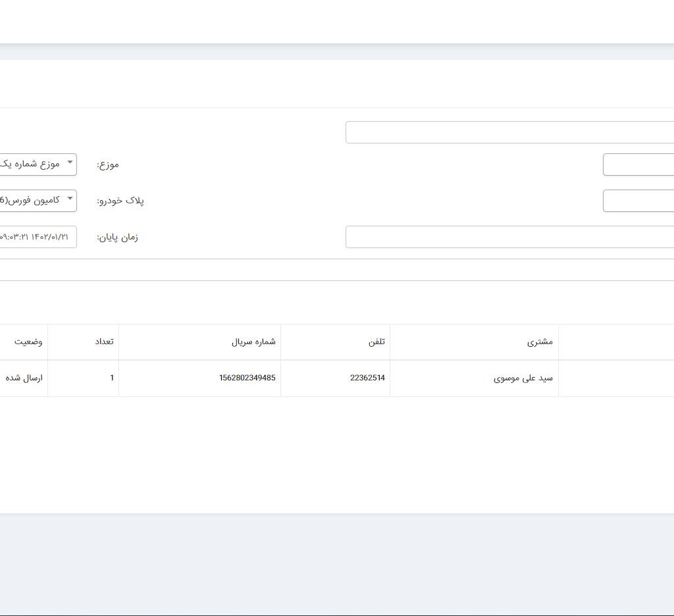Click the full-width bar below the form
This screenshot has width=674, height=616.
[x=337, y=270]
